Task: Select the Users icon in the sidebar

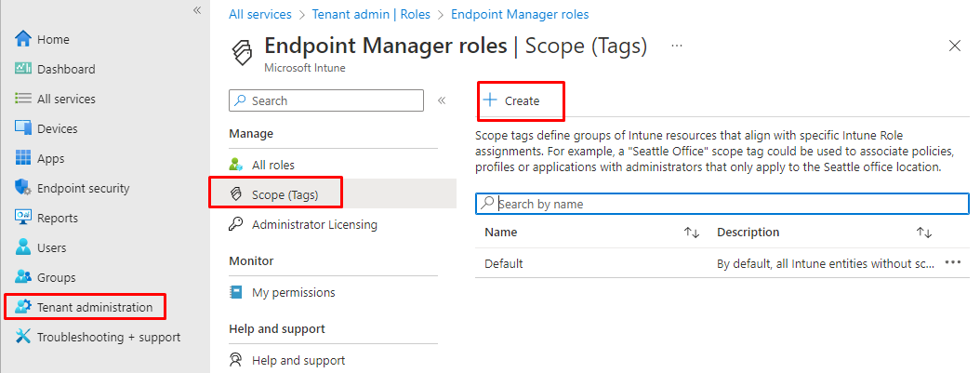Action: point(23,247)
